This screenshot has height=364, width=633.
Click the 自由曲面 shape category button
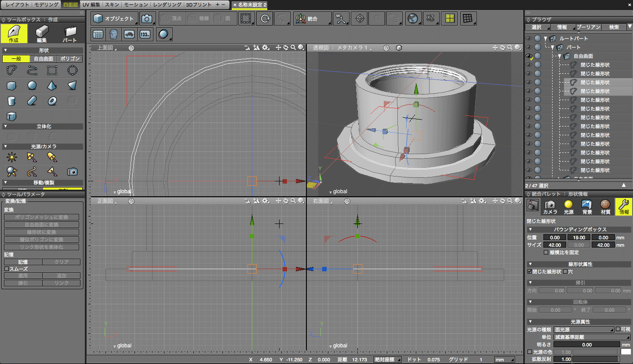point(43,59)
